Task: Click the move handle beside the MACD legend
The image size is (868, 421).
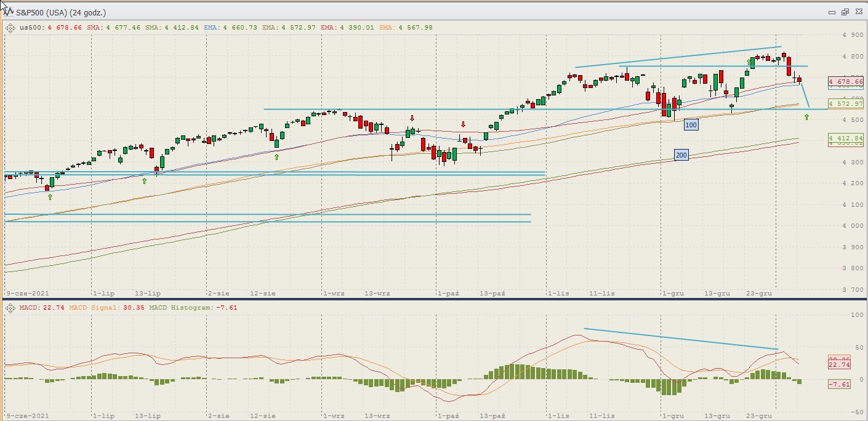Action: [x=10, y=307]
